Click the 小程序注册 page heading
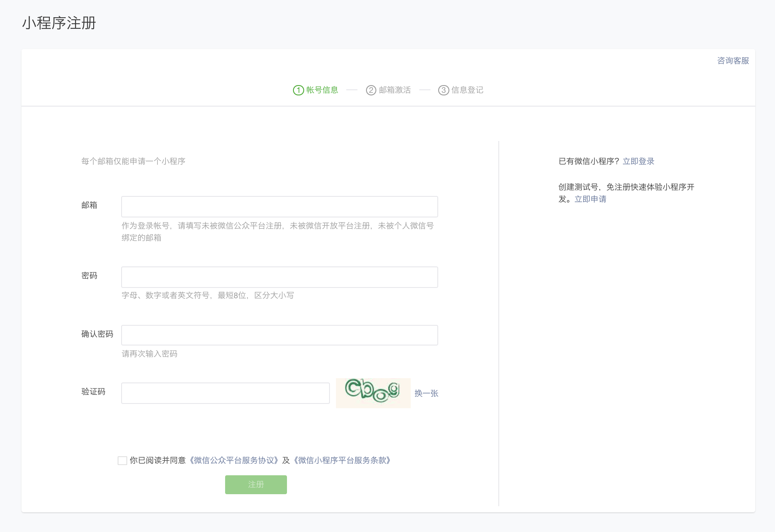 [59, 23]
